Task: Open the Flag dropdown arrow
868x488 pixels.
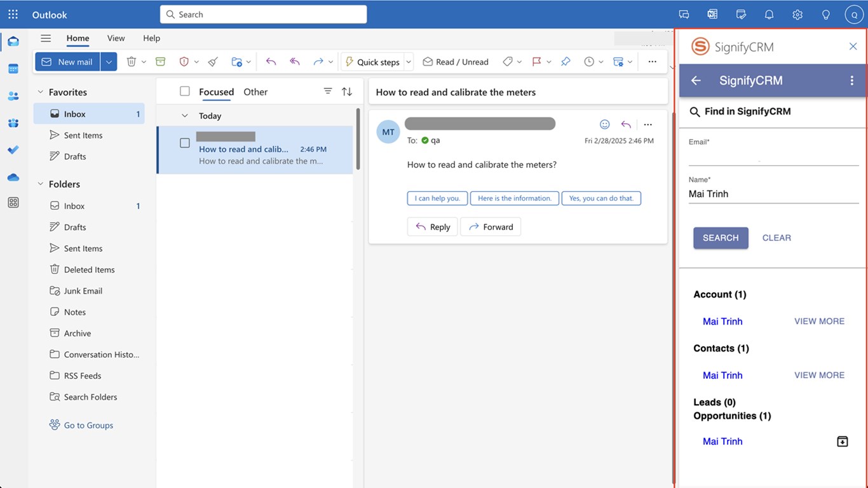Action: click(x=548, y=62)
